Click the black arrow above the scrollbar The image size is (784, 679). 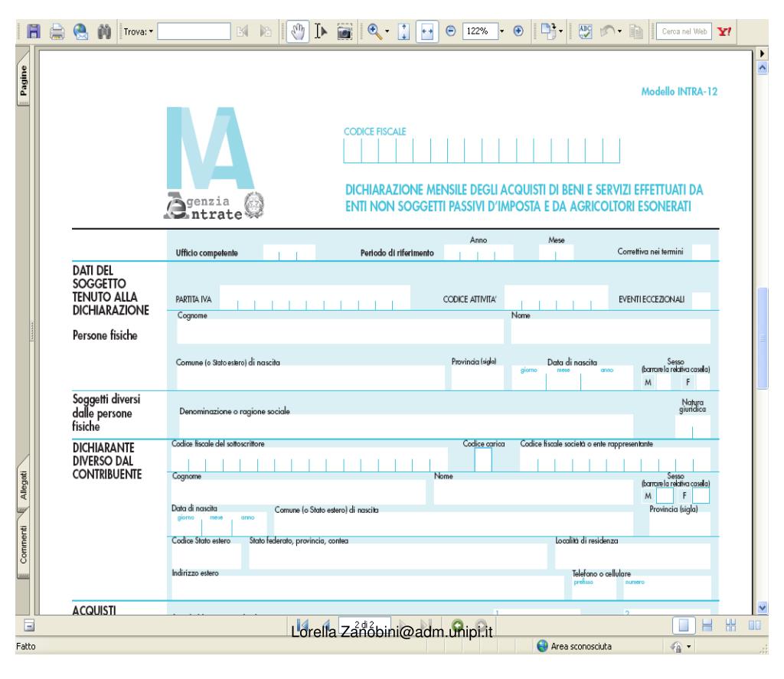pos(762,53)
